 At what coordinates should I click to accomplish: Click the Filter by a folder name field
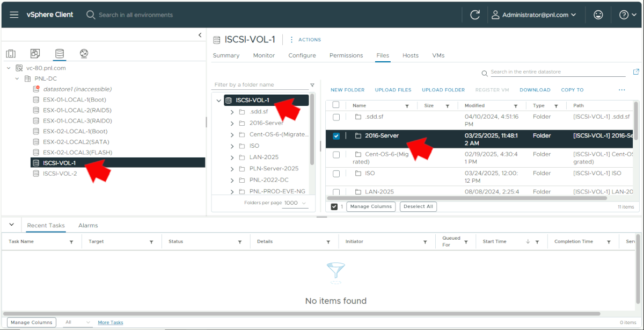[x=260, y=85]
